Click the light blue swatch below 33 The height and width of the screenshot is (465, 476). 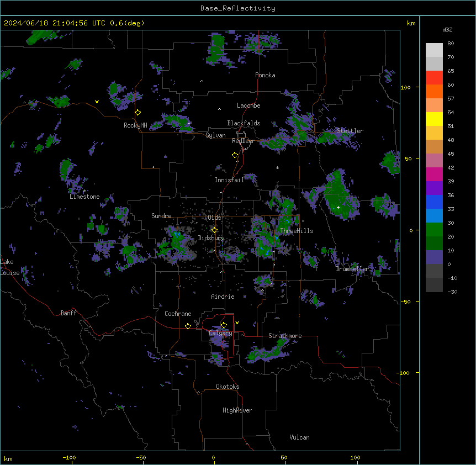click(x=434, y=216)
